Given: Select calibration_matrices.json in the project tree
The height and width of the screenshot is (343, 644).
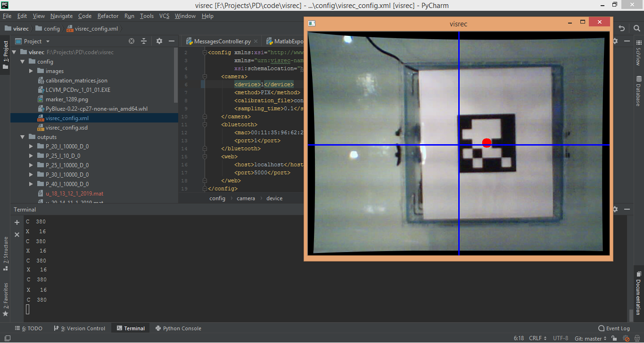Looking at the screenshot, I should 76,81.
